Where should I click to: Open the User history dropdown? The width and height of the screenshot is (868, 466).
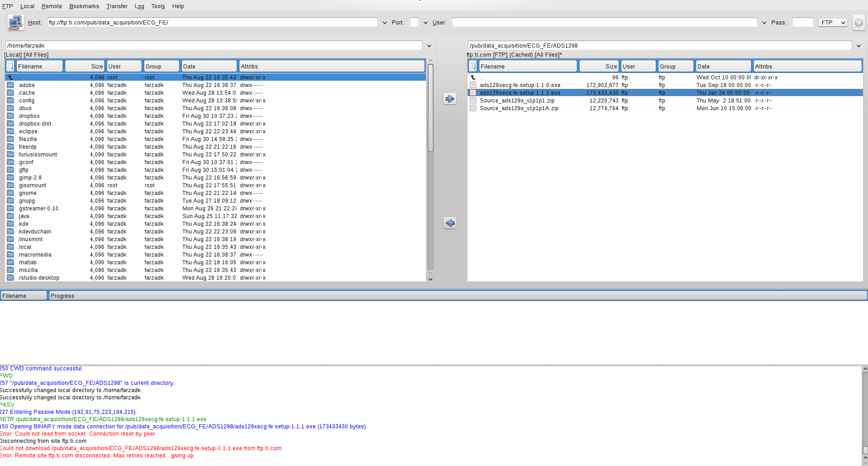(764, 23)
